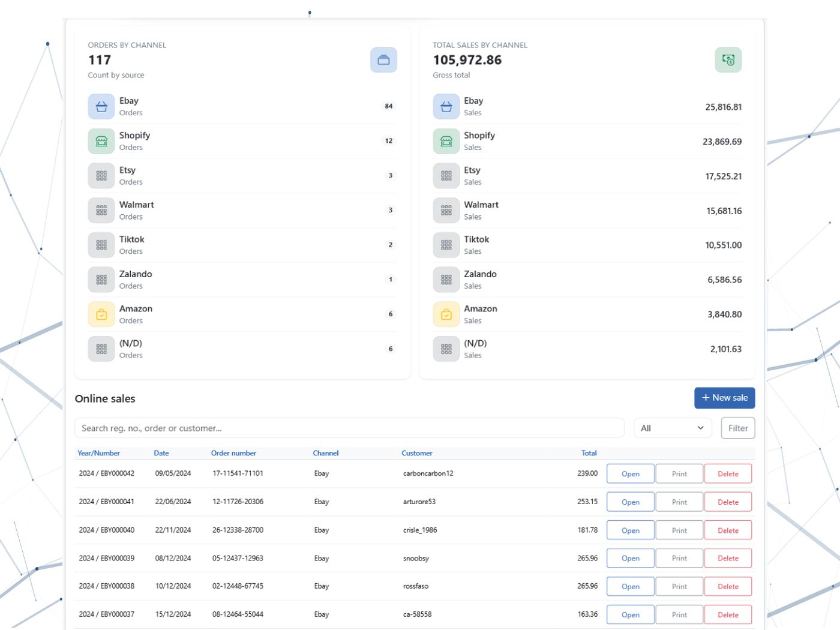Open sale EBY000041

point(631,502)
